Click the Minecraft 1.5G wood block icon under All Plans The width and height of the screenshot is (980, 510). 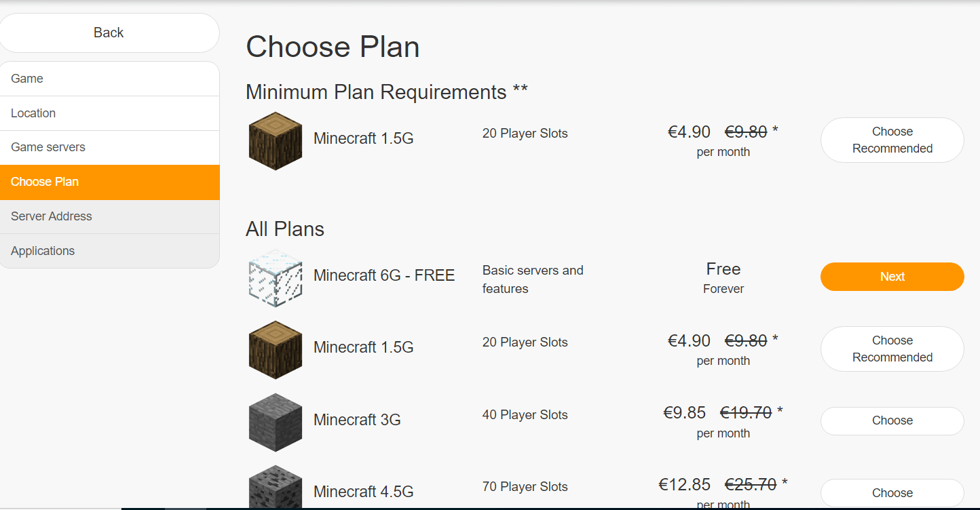tap(275, 349)
